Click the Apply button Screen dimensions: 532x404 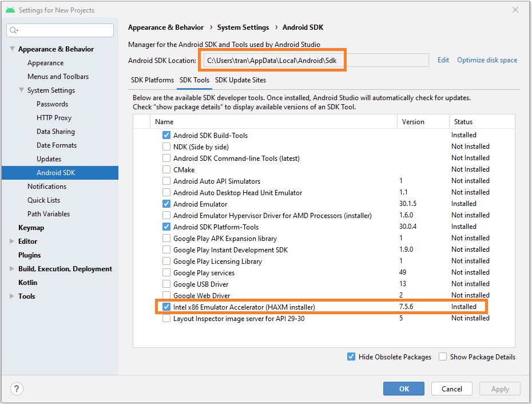pyautogui.click(x=500, y=389)
